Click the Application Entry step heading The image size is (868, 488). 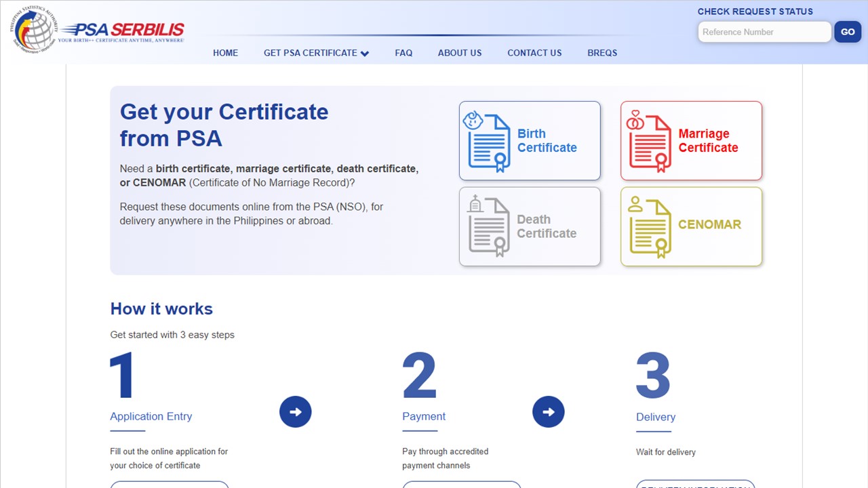tap(151, 416)
